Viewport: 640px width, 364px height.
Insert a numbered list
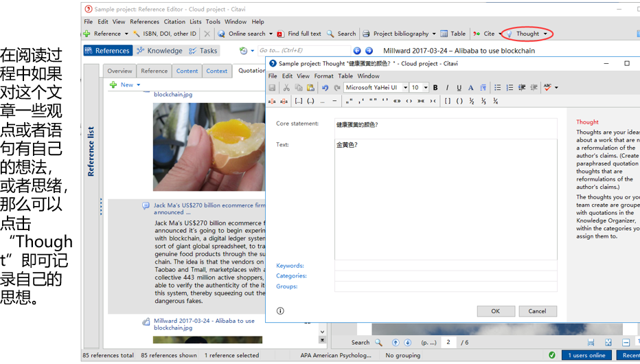click(510, 87)
